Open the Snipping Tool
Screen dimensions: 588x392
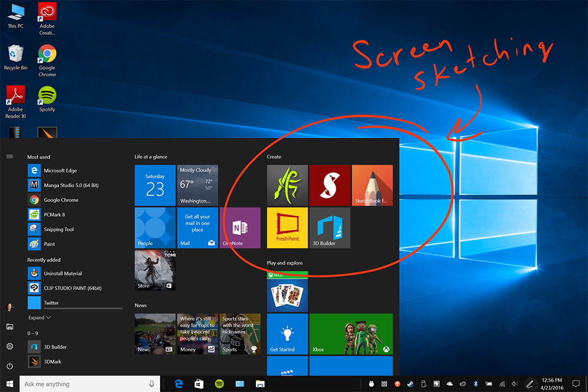click(x=75, y=229)
